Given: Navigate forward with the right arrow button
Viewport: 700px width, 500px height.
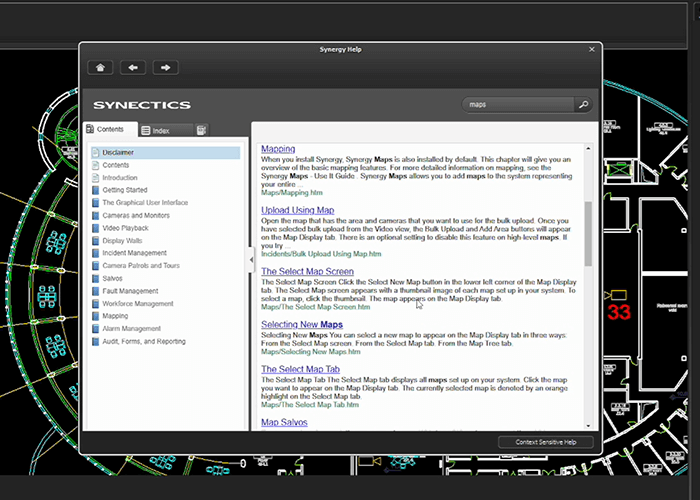Looking at the screenshot, I should [x=165, y=67].
